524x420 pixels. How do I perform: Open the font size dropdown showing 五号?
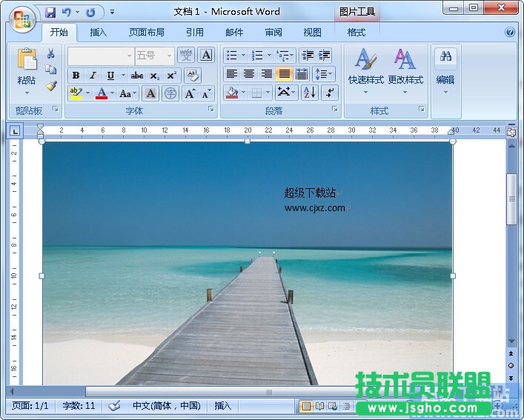[x=169, y=56]
